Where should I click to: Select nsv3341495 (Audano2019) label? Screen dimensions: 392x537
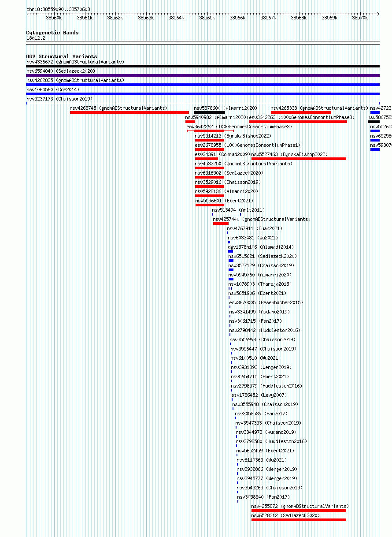[259, 312]
